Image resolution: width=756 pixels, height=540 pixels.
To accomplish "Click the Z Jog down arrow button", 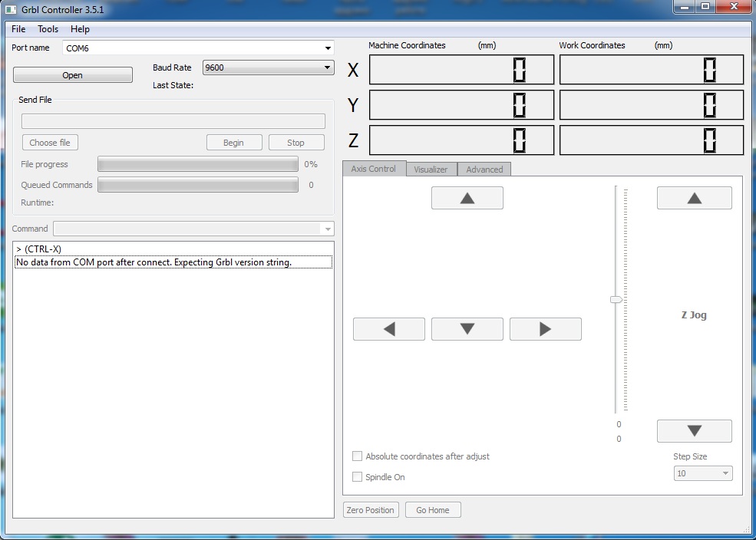I will point(694,431).
